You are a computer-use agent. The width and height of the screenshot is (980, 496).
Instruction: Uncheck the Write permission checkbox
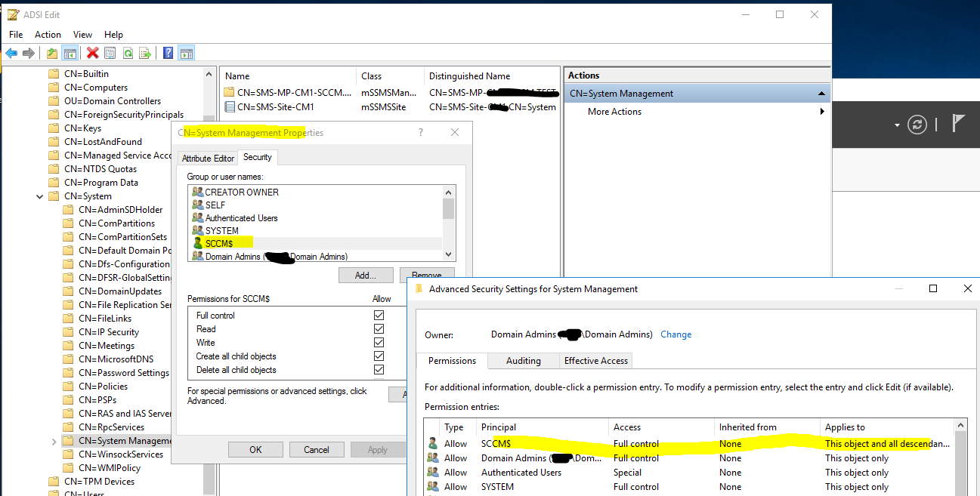pyautogui.click(x=380, y=342)
